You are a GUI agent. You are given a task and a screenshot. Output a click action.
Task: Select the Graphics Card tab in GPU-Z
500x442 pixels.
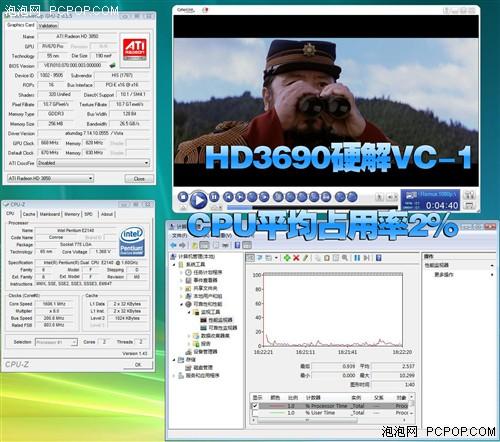(21, 25)
